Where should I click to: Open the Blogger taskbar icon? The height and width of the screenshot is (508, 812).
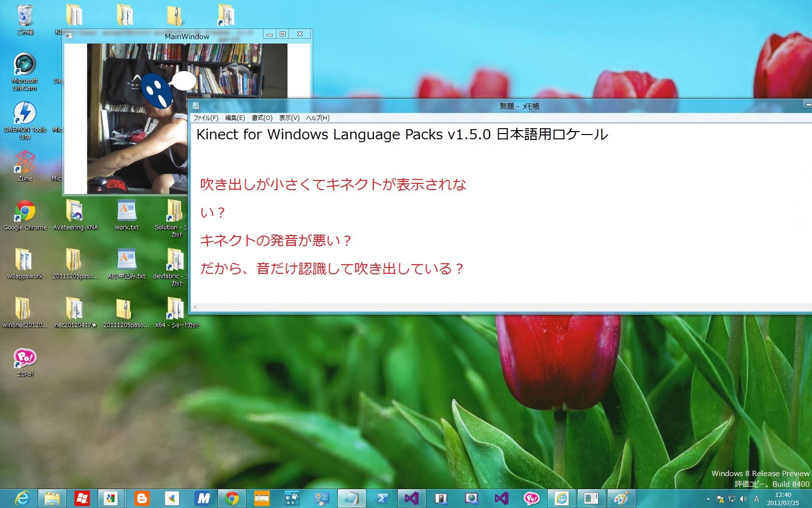coord(142,498)
